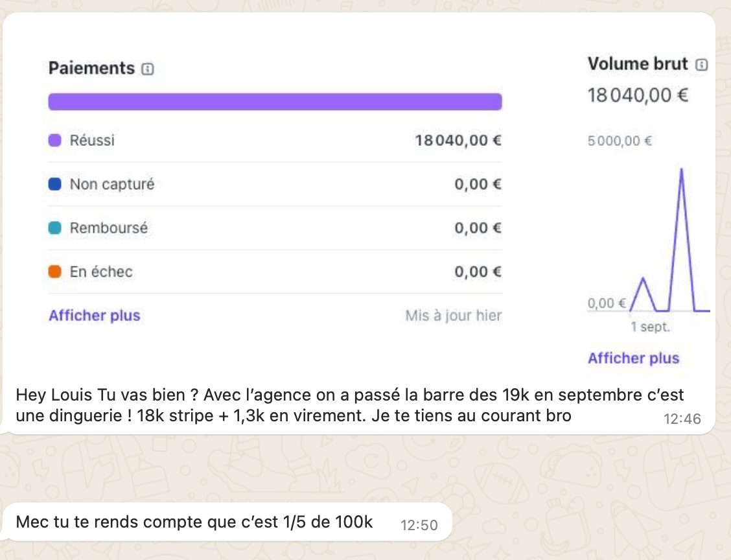
Task: Open Afficher plus under Volume brut chart
Action: point(634,358)
